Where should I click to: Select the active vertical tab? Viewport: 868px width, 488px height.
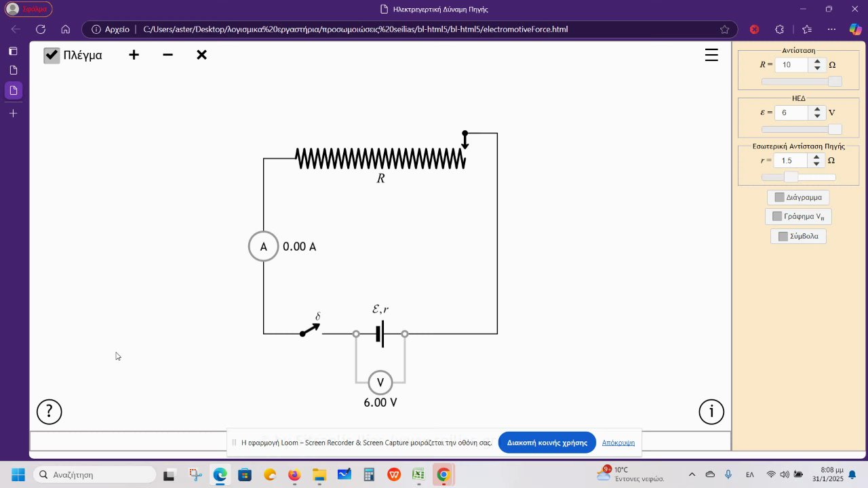click(13, 90)
